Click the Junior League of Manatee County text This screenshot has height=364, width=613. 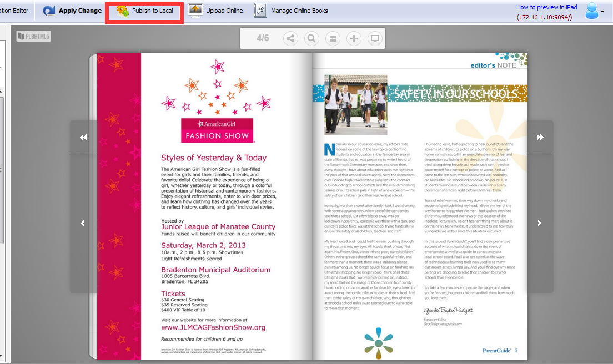click(x=218, y=226)
